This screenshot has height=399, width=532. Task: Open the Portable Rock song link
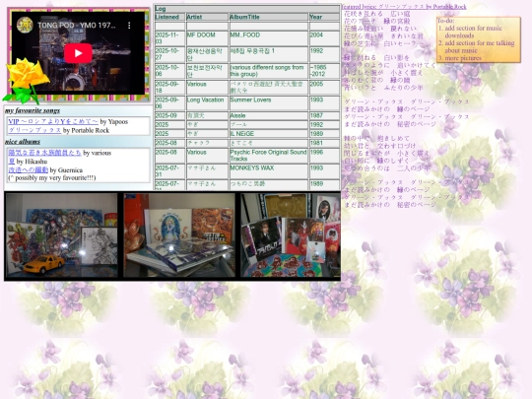34,130
